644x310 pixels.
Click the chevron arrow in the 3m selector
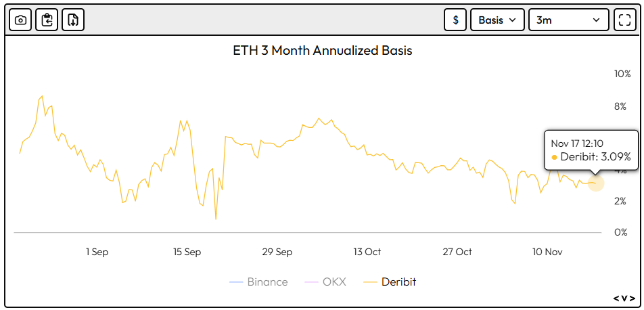pos(596,20)
